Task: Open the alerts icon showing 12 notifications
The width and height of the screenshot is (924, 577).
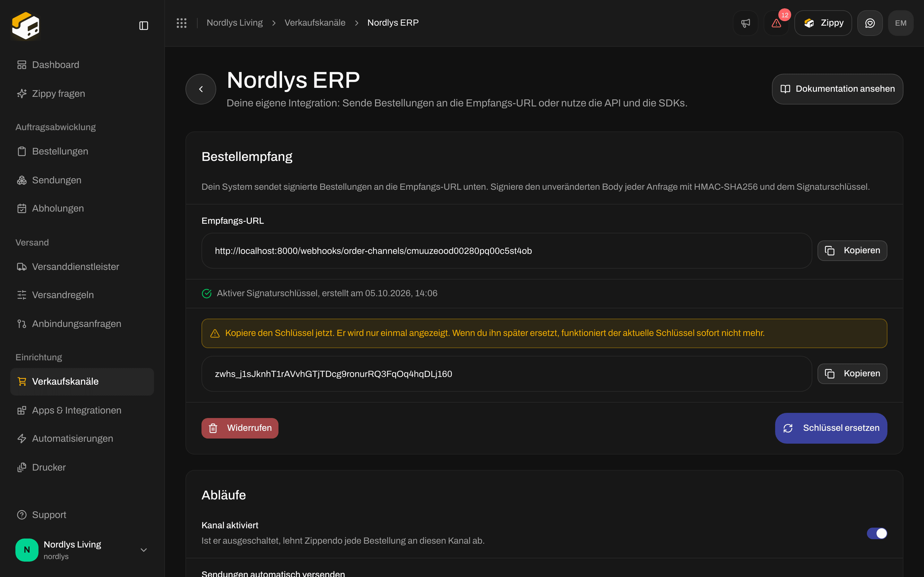Action: click(776, 23)
